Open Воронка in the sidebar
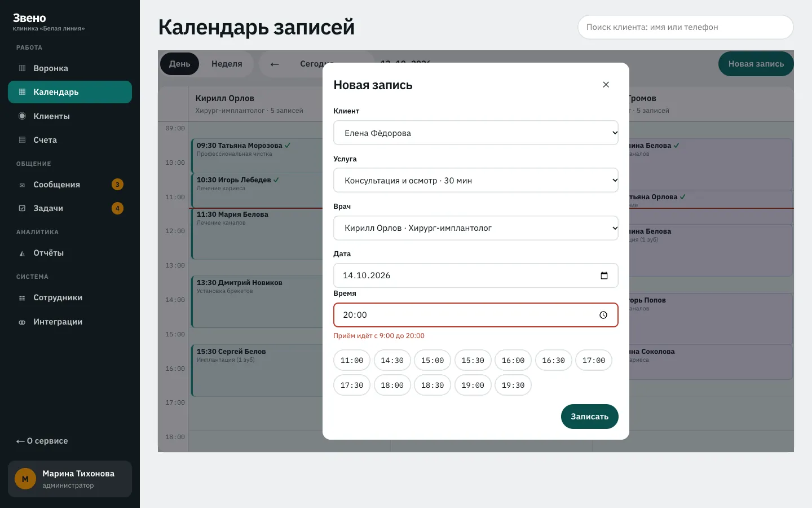The image size is (812, 508). [x=70, y=68]
